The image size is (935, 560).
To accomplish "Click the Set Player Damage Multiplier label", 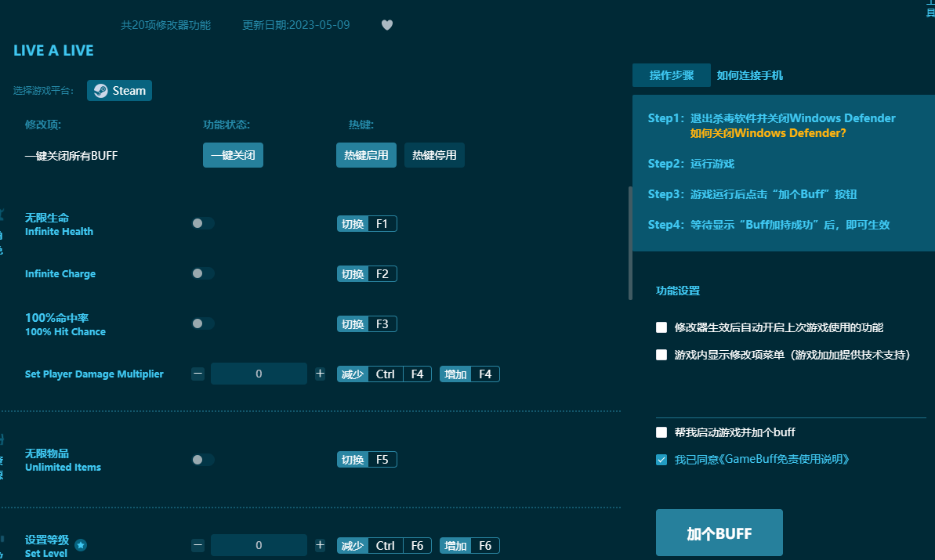I will [94, 374].
